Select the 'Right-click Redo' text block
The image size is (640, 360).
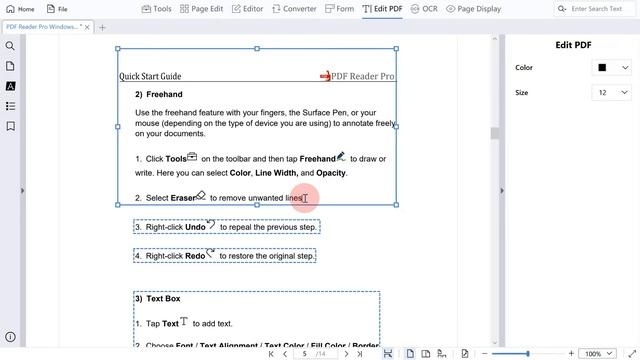pyautogui.click(x=224, y=256)
